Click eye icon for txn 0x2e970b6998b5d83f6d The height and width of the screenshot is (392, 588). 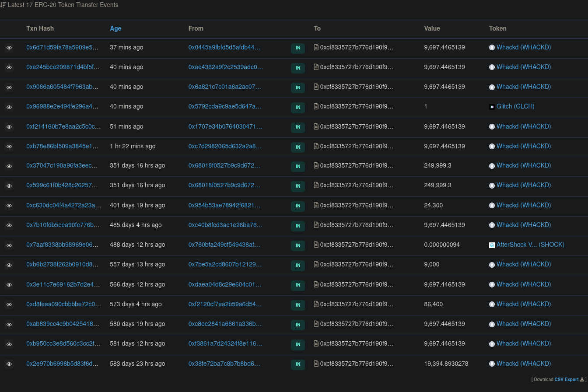coord(9,364)
